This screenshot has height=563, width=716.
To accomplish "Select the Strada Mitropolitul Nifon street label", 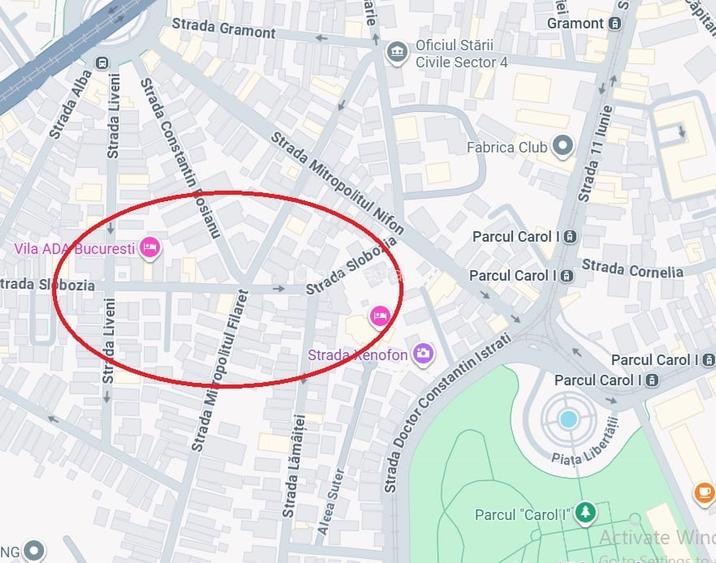I will (x=337, y=183).
